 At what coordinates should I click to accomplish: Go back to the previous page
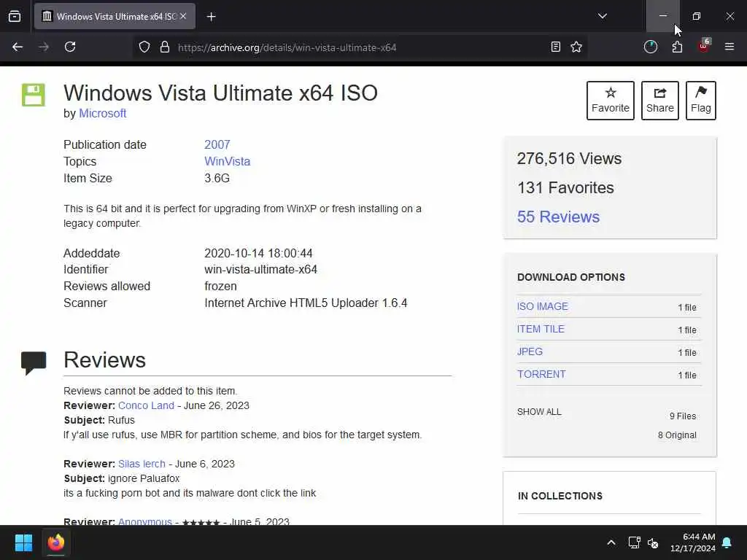point(18,47)
